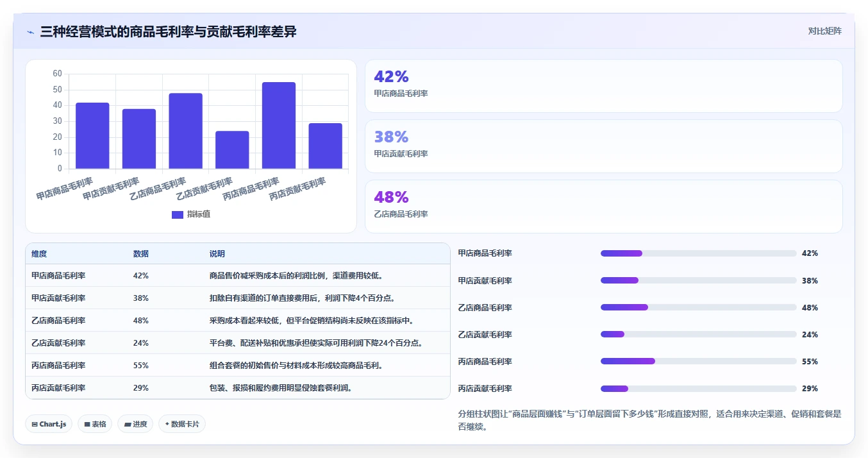Image resolution: width=868 pixels, height=458 pixels.
Task: Click the 对比矩阵 label in the header
Action: pos(824,31)
